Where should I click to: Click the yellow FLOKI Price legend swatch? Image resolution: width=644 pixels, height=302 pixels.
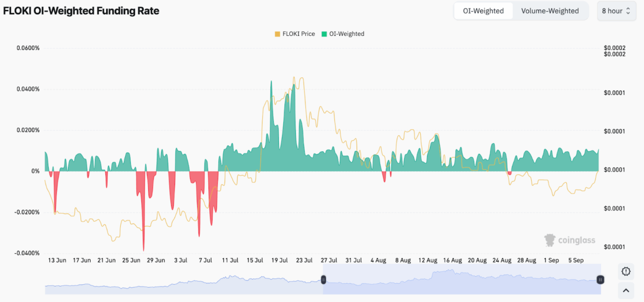[x=277, y=34]
